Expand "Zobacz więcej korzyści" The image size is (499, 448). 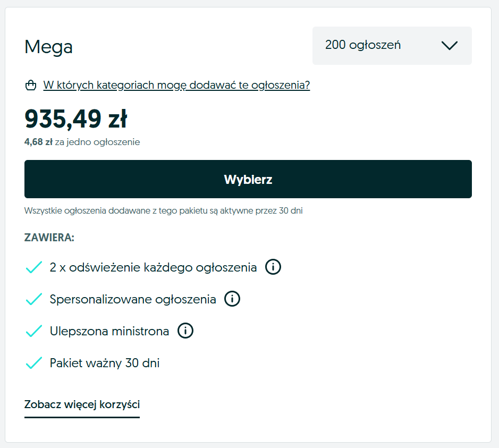click(x=82, y=404)
